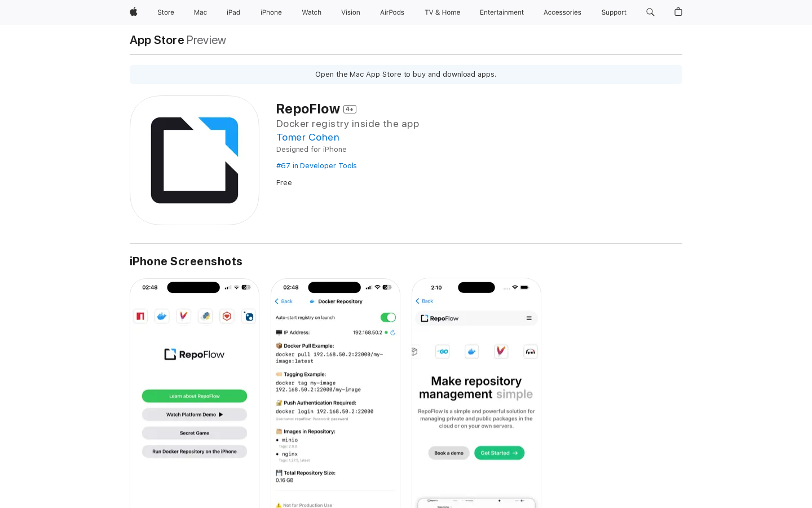This screenshot has width=812, height=508.
Task: Click the Apple logo in the navigation bar
Action: click(134, 12)
